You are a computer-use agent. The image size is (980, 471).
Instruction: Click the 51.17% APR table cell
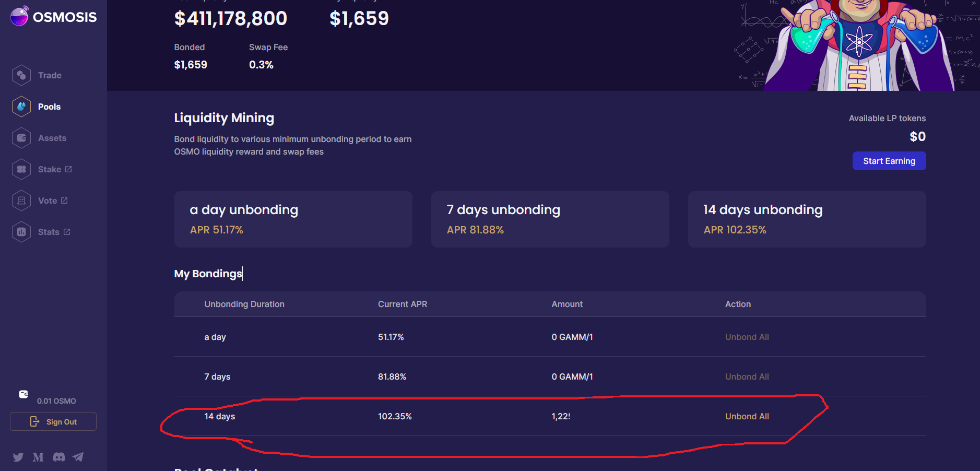coord(391,337)
